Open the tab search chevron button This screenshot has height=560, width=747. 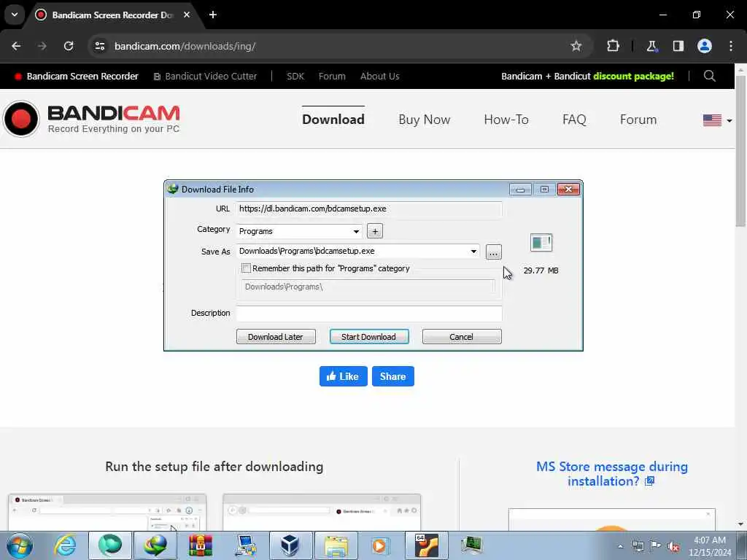15,15
